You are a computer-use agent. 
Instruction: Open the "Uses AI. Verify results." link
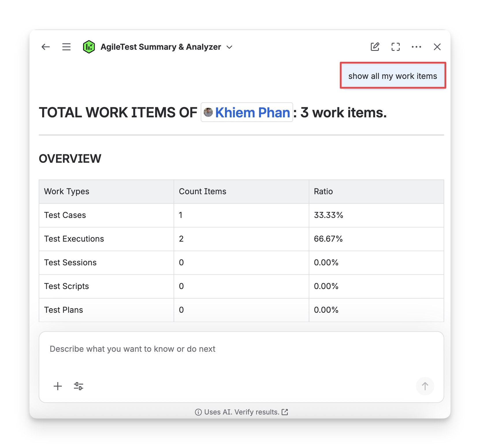pos(242,412)
